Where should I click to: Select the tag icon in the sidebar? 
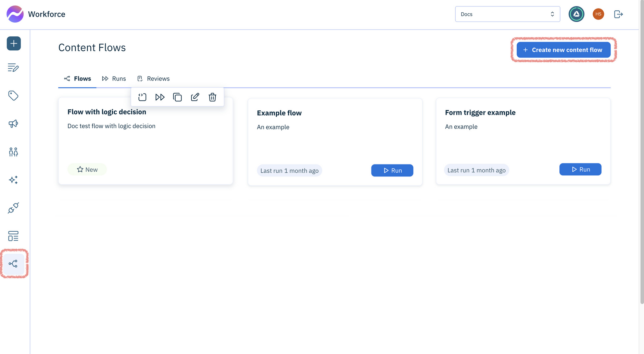click(13, 96)
